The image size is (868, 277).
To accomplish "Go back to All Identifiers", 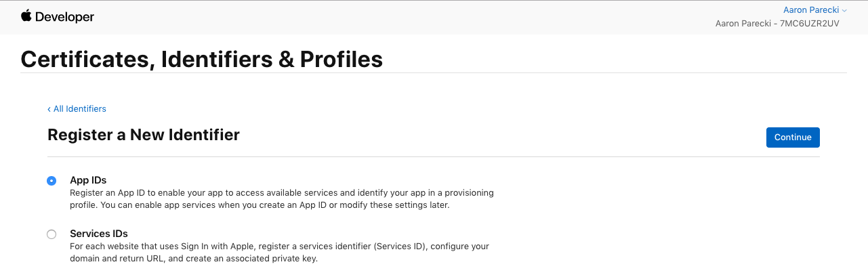I will tap(79, 109).
